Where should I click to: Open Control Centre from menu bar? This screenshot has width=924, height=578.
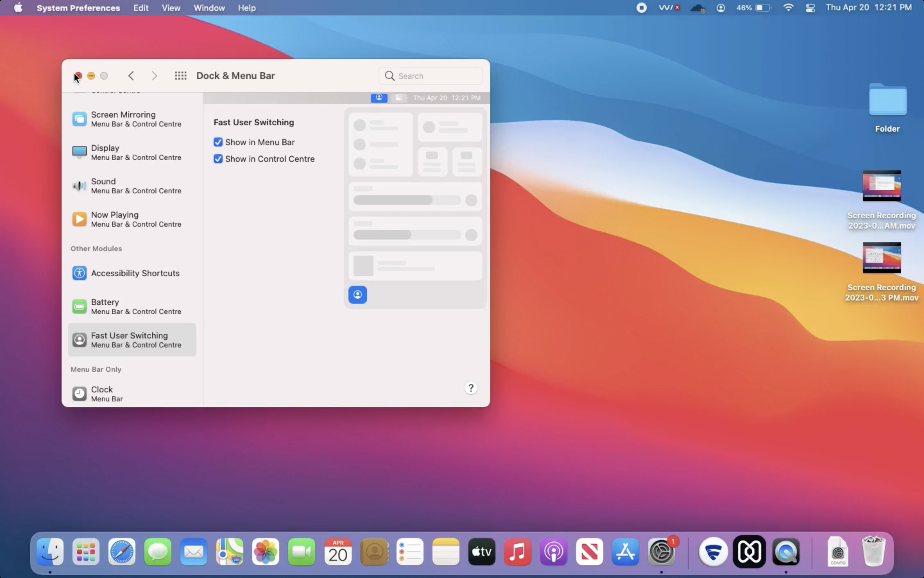pos(810,8)
